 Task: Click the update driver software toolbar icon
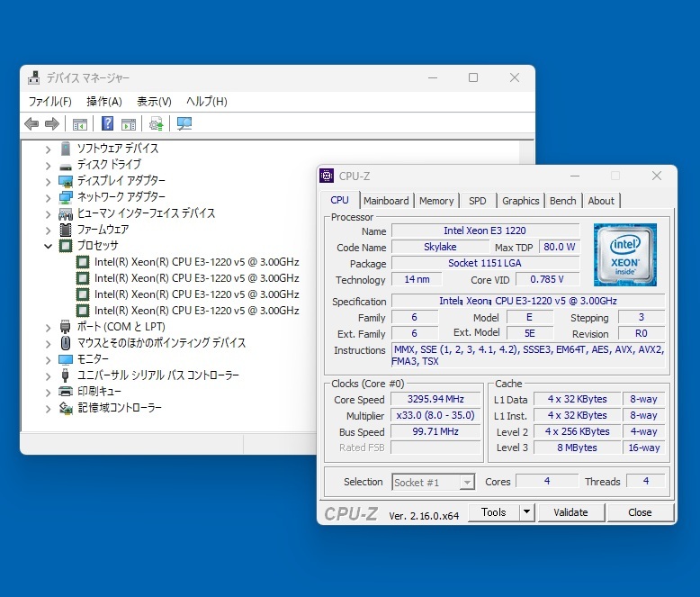pos(157,124)
